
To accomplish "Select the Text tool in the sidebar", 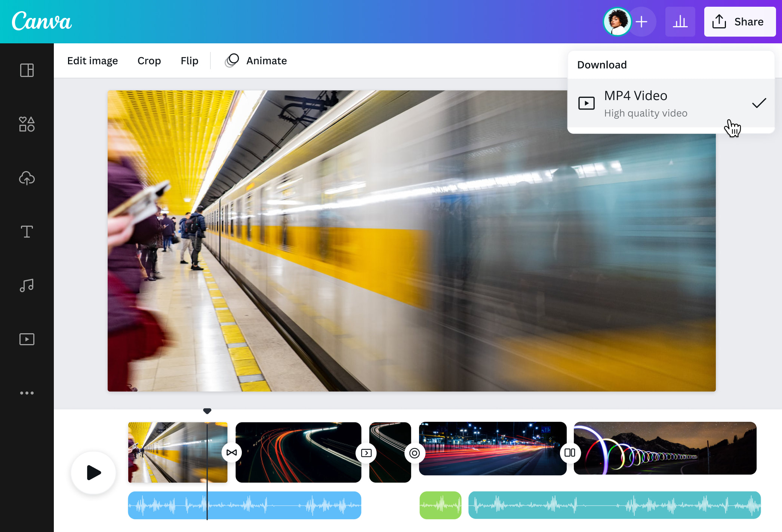I will coord(27,232).
